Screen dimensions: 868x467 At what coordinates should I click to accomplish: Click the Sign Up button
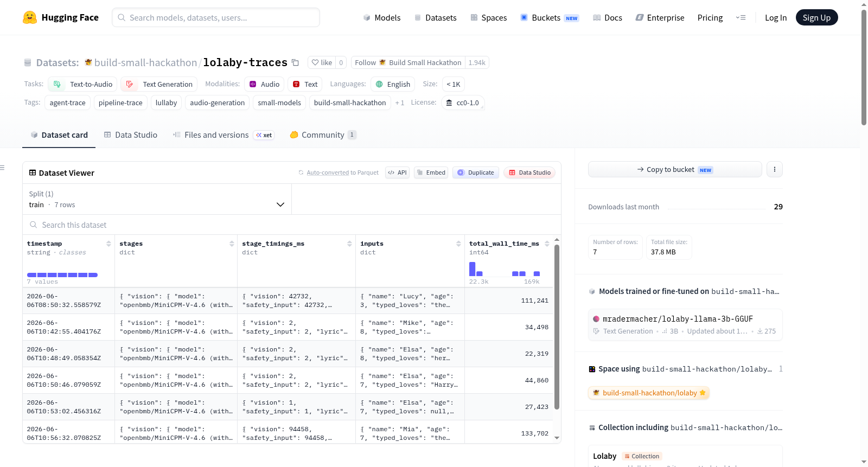click(816, 17)
